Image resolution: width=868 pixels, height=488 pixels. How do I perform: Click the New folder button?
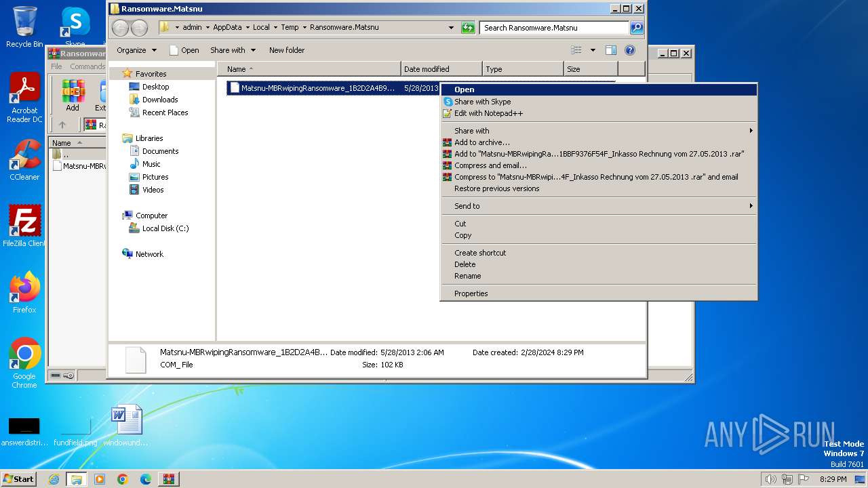point(287,50)
